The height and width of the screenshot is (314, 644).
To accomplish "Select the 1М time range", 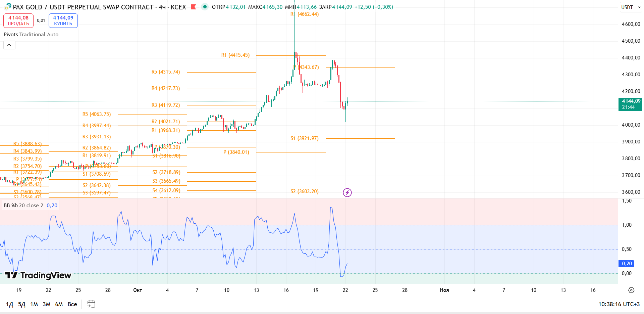I will click(x=34, y=304).
